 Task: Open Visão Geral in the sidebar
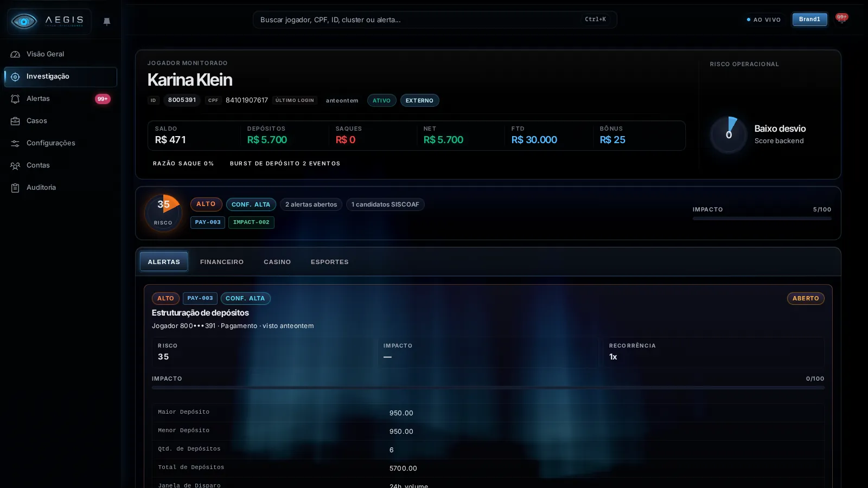(x=60, y=54)
